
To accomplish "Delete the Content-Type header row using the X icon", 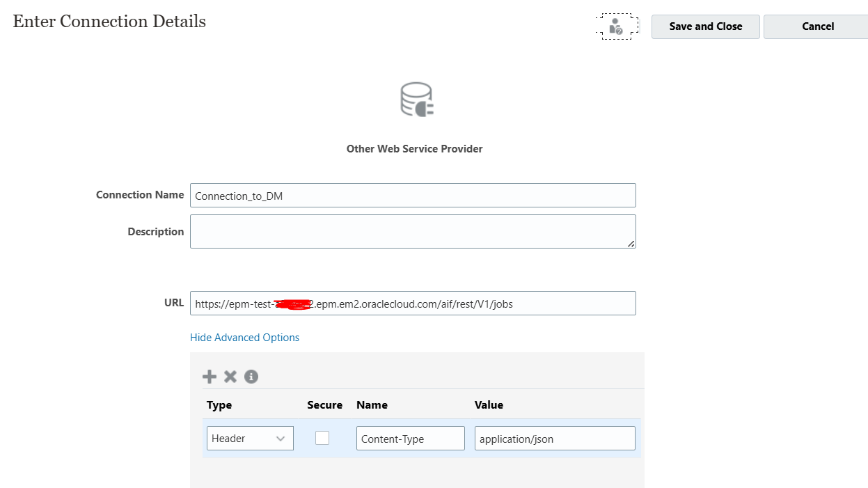I will pyautogui.click(x=230, y=376).
